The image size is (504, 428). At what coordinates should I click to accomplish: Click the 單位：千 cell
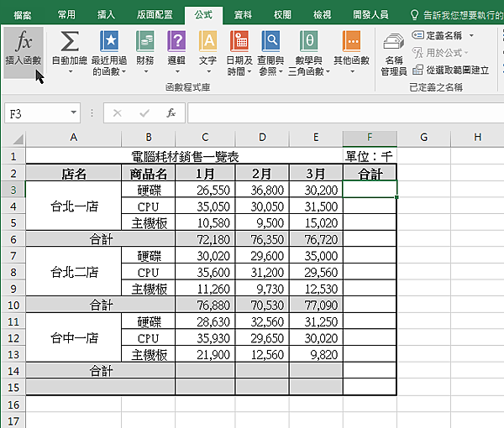[x=370, y=157]
